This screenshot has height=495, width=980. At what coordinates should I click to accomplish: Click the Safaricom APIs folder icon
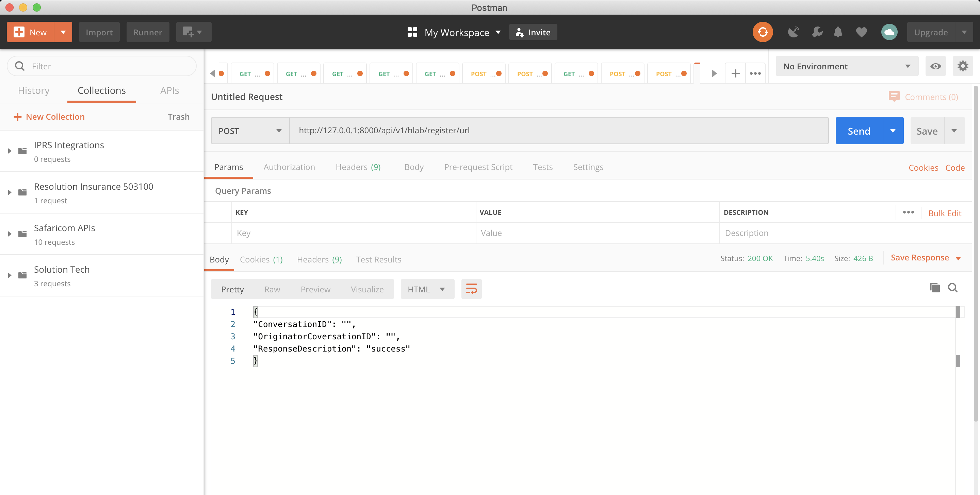(x=23, y=234)
